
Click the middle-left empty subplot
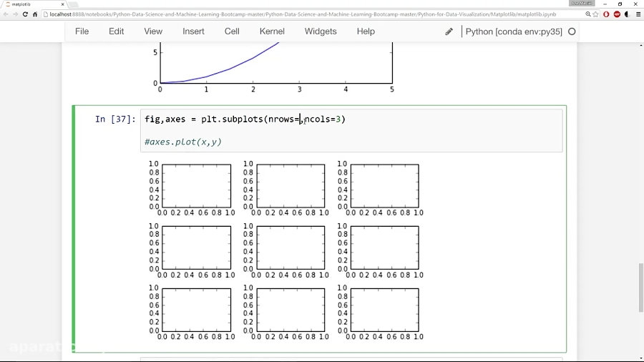196,248
